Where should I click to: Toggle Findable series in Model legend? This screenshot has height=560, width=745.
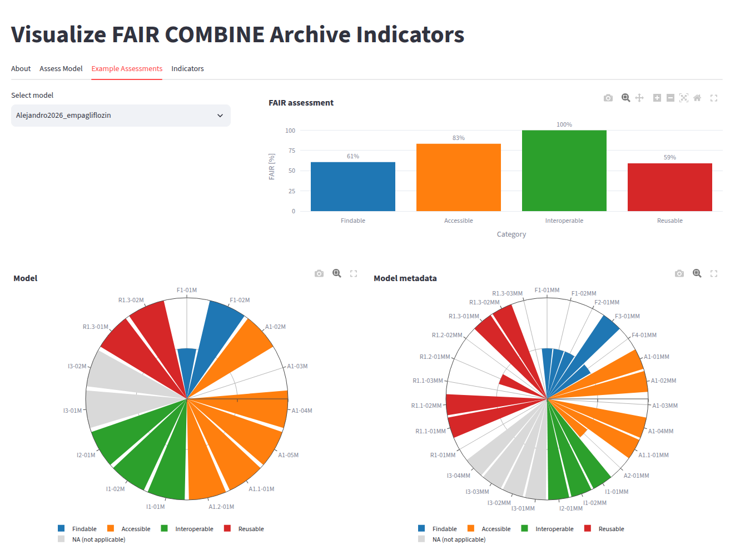tap(77, 529)
